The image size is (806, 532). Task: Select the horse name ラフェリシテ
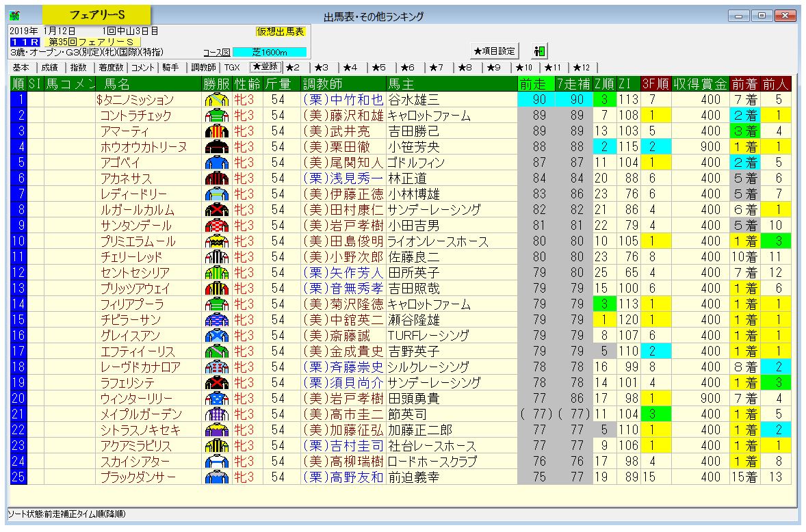tap(127, 383)
